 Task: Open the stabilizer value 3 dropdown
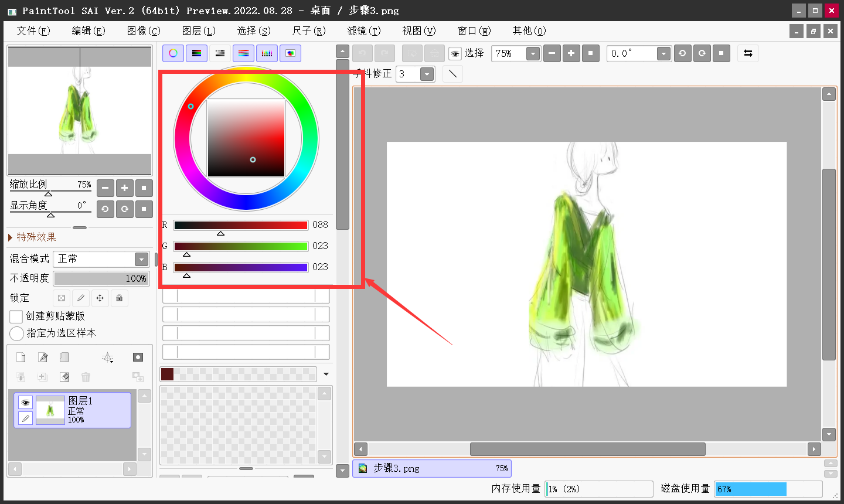427,74
